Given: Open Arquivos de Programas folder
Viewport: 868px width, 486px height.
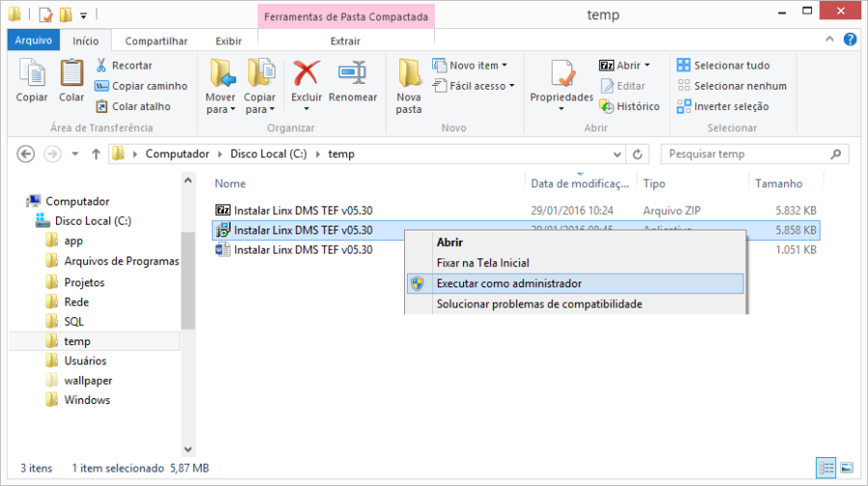Looking at the screenshot, I should pos(112,260).
